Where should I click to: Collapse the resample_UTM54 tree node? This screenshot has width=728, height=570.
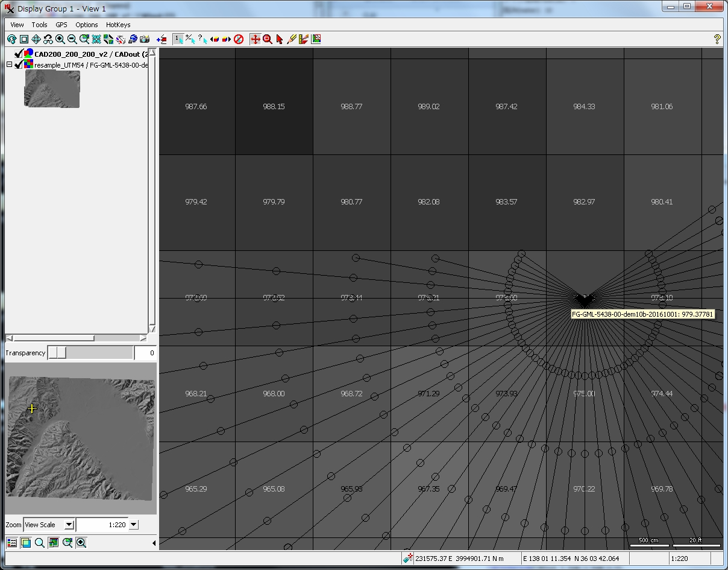pyautogui.click(x=9, y=65)
